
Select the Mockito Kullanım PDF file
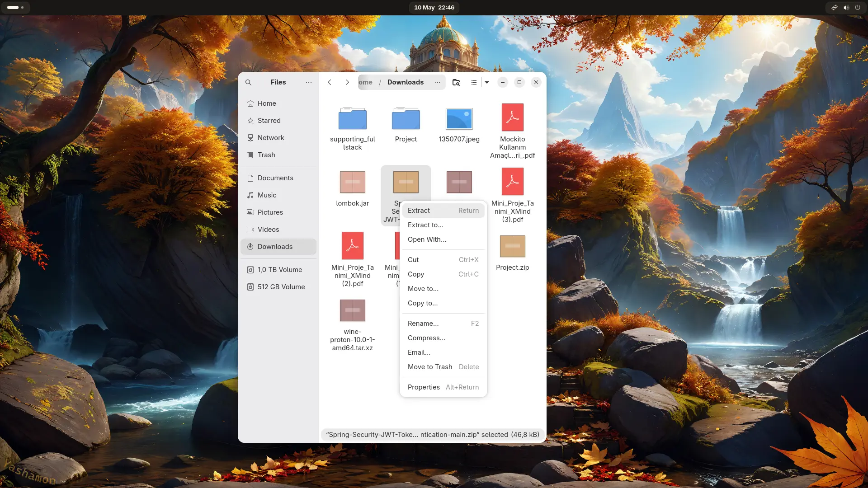point(513,117)
